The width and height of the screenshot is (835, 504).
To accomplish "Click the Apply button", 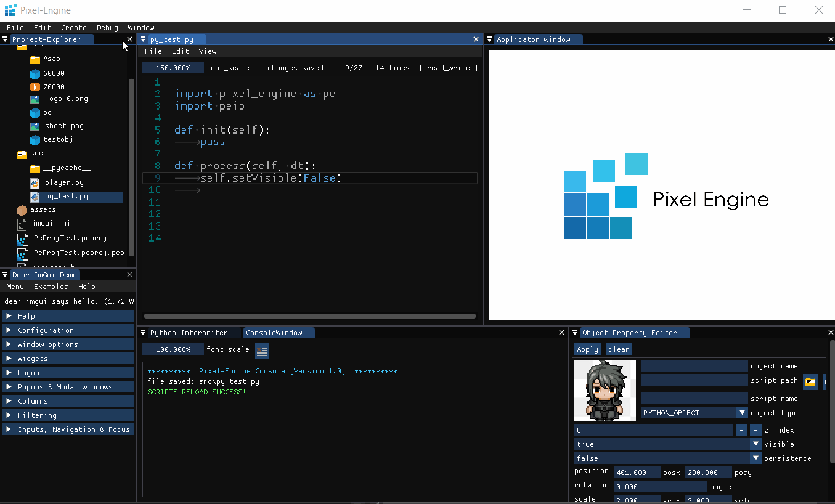I will point(588,349).
